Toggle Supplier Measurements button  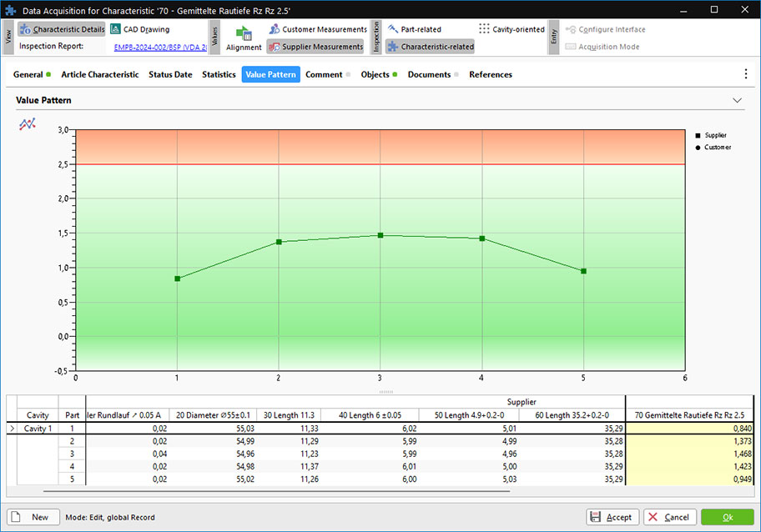[x=315, y=47]
